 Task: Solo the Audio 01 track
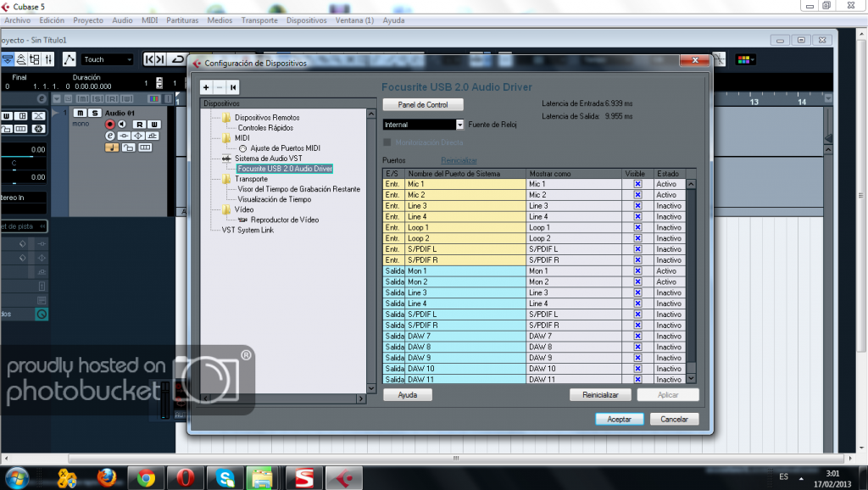[x=95, y=113]
